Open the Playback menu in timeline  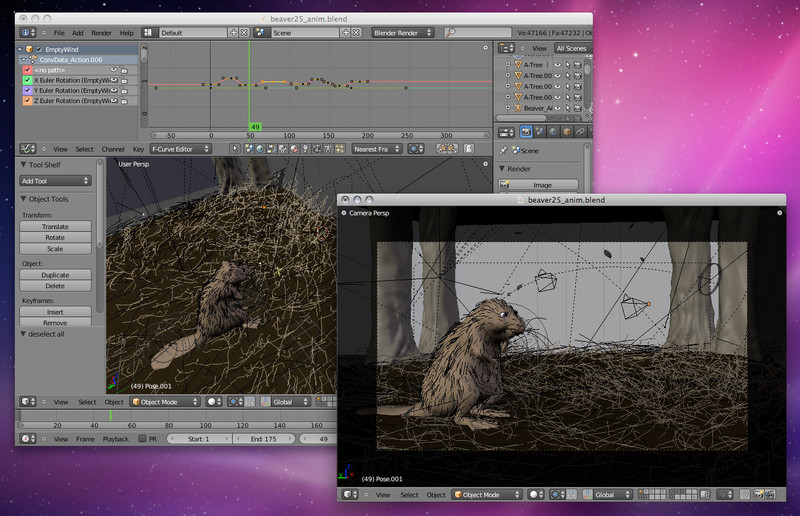[x=116, y=439]
